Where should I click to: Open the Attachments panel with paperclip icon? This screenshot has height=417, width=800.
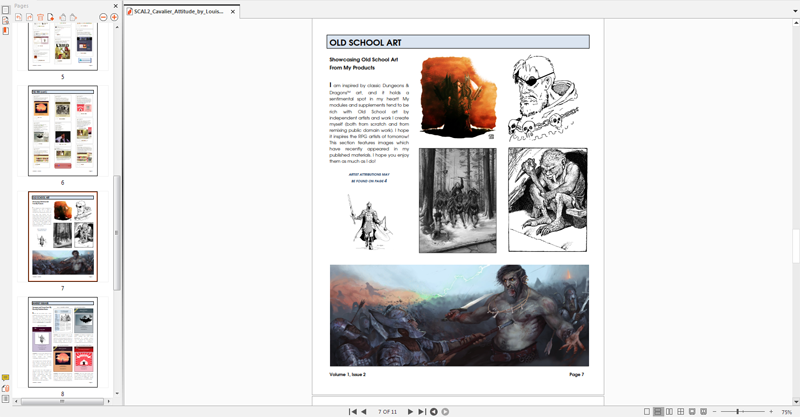6,389
